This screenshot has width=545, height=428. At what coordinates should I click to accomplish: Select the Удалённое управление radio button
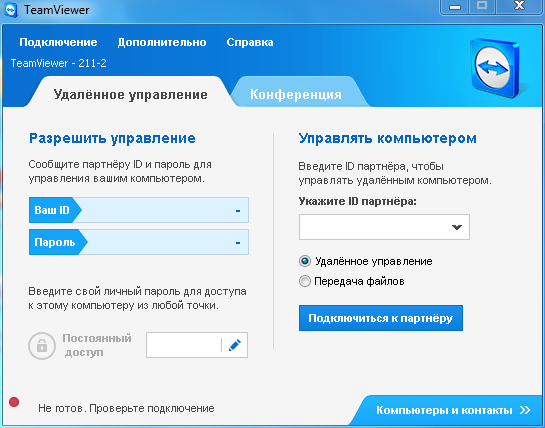tap(305, 261)
